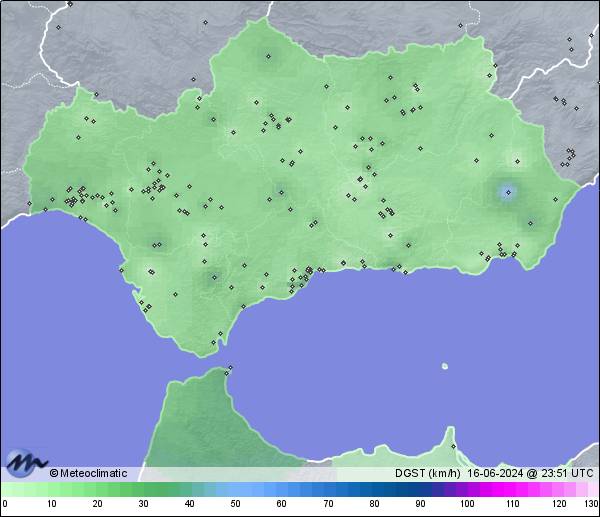
Task: Click the dark blue 80 km/h scale swatch
Action: (x=373, y=490)
